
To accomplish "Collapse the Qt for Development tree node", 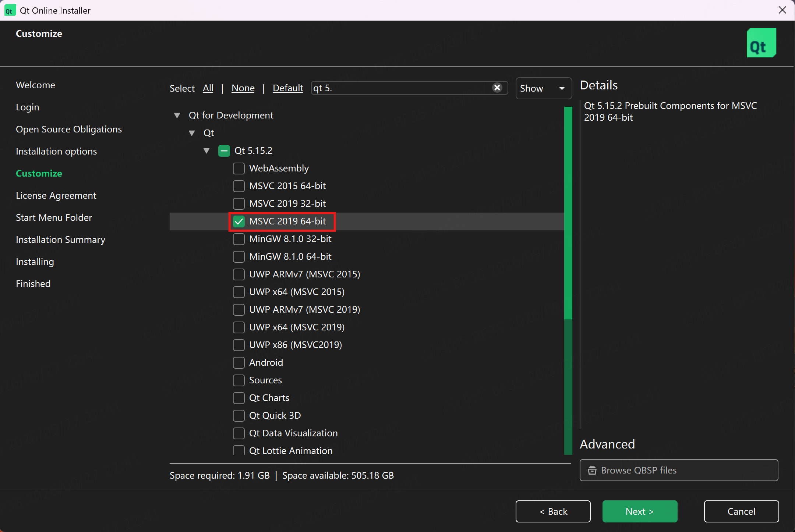I will (177, 116).
